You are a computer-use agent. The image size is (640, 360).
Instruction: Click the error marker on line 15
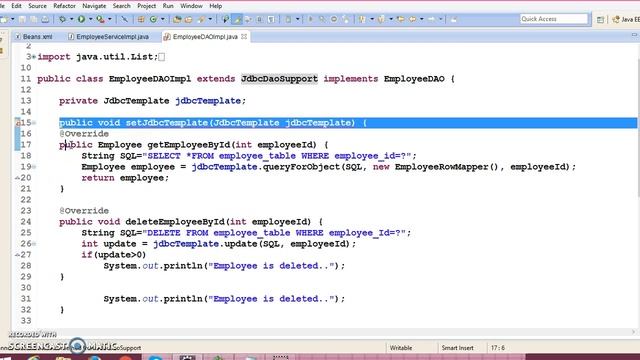coord(17,122)
